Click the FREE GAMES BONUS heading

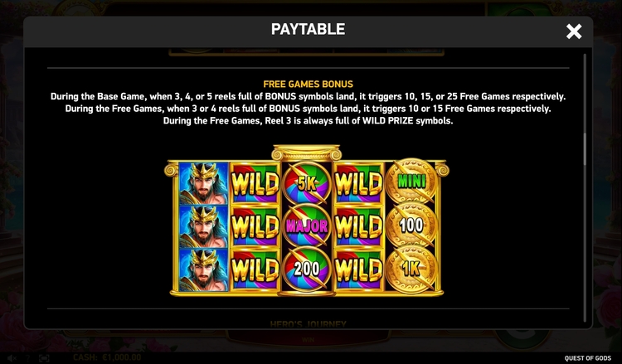point(309,84)
